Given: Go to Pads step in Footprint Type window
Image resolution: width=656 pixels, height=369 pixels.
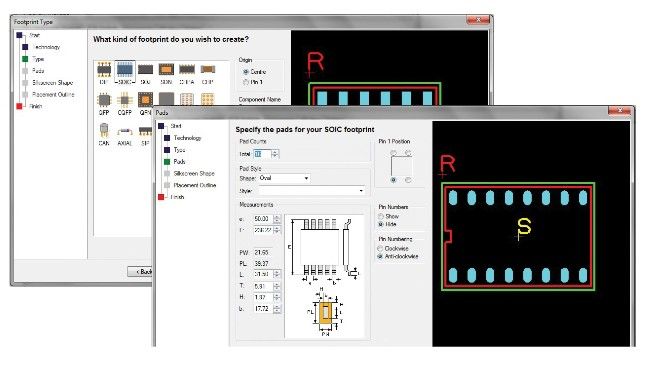Looking at the screenshot, I should tap(38, 71).
